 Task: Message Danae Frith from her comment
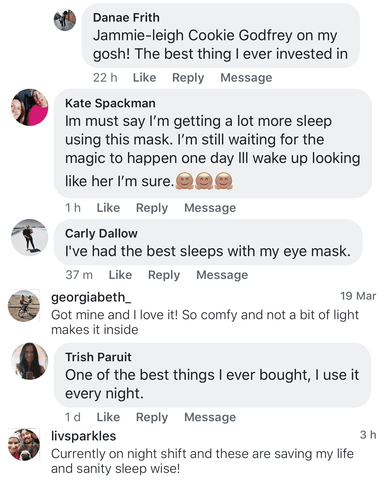pyautogui.click(x=246, y=78)
